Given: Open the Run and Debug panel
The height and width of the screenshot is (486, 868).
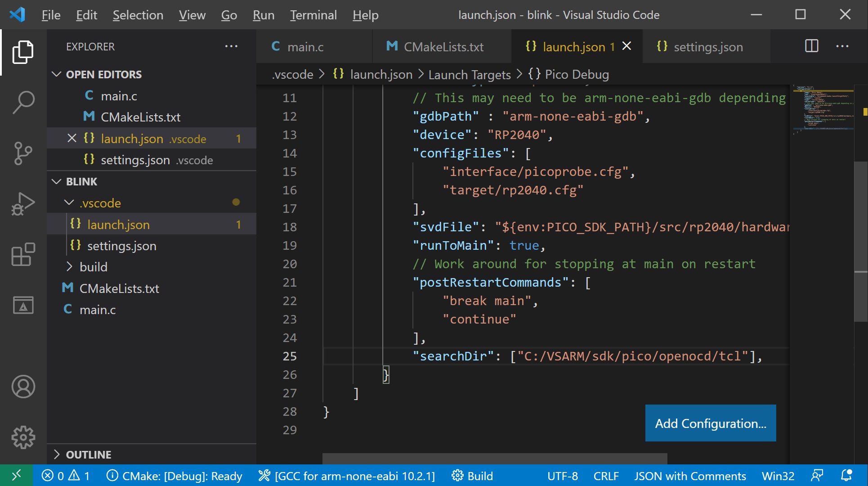Looking at the screenshot, I should coord(23,203).
